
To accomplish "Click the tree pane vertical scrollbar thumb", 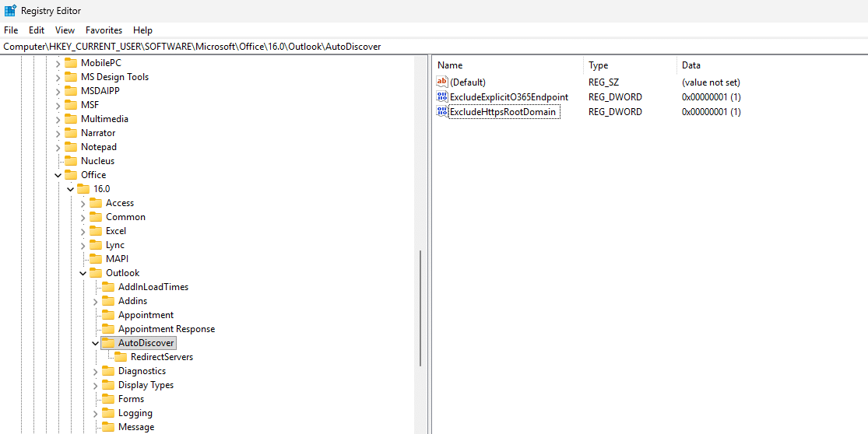I will tap(420, 309).
